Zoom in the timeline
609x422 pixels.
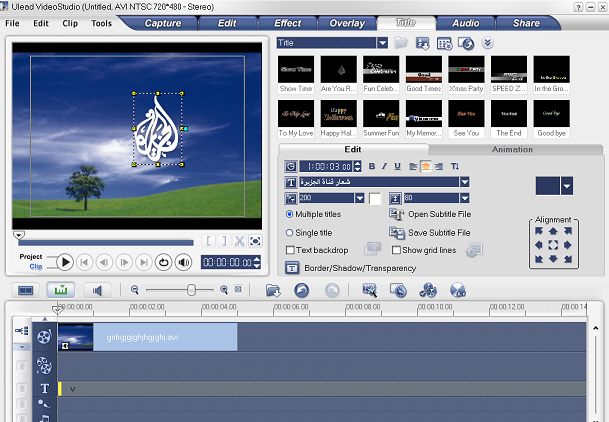[224, 290]
